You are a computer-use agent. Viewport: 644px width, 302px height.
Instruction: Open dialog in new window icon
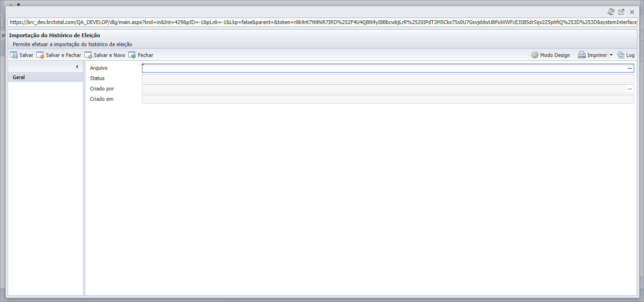click(621, 12)
